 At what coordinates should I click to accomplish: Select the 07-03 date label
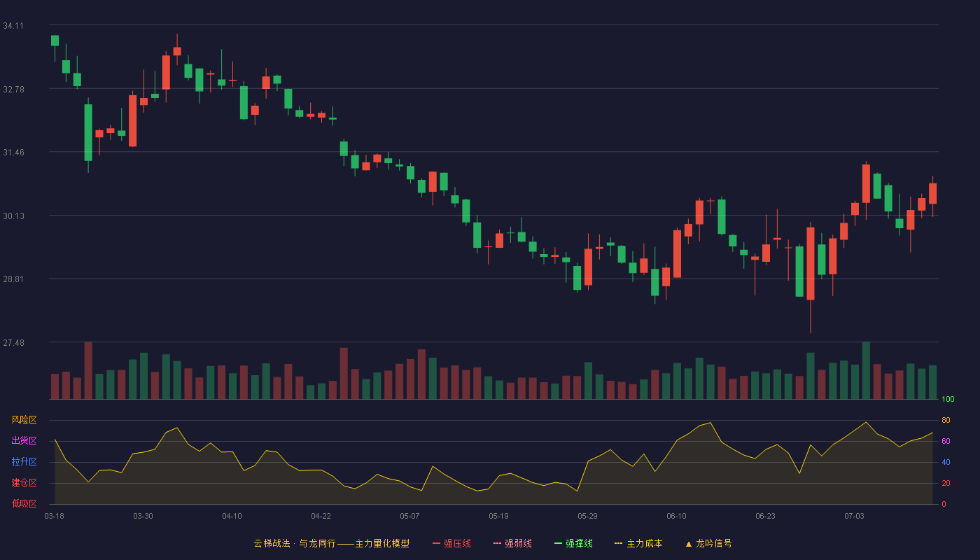pyautogui.click(x=854, y=516)
